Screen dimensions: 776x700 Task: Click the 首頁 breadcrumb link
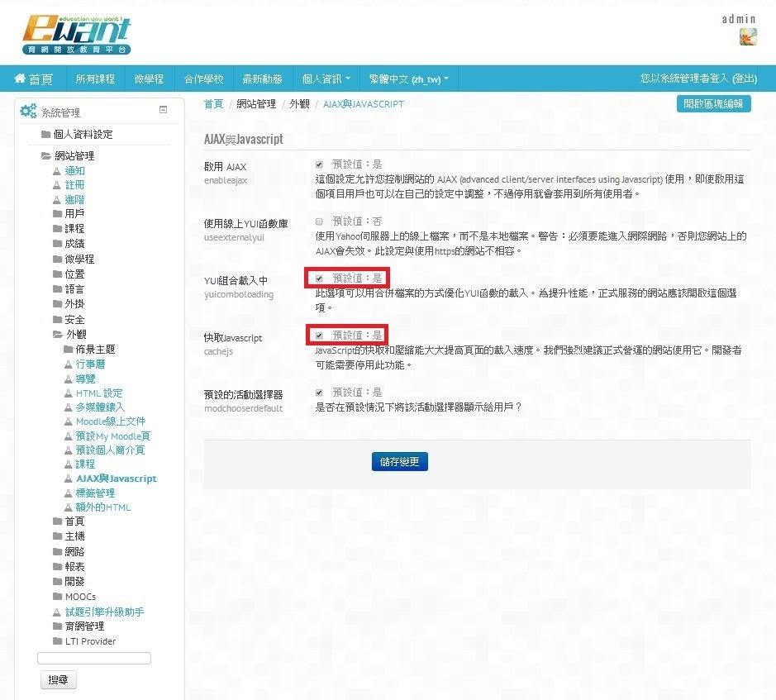pyautogui.click(x=213, y=104)
